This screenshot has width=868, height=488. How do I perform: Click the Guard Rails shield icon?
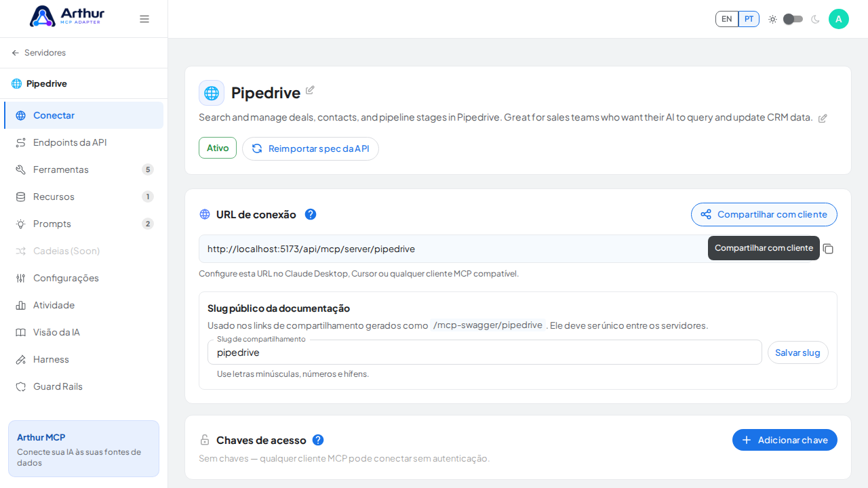tap(20, 386)
